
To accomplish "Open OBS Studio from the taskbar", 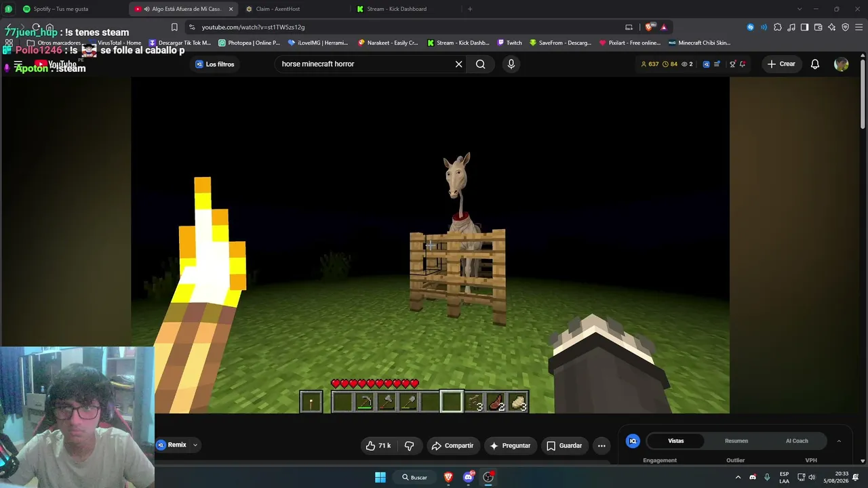I will click(488, 477).
